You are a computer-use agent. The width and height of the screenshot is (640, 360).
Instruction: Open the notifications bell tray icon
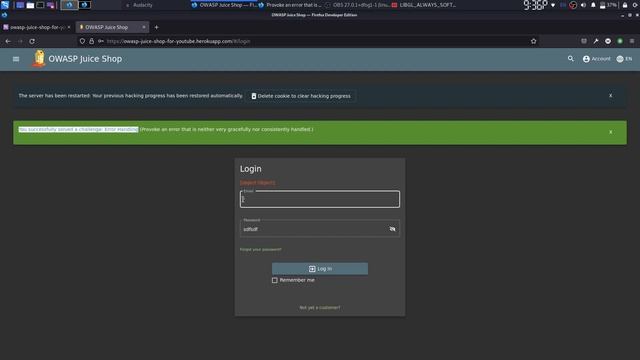click(593, 5)
